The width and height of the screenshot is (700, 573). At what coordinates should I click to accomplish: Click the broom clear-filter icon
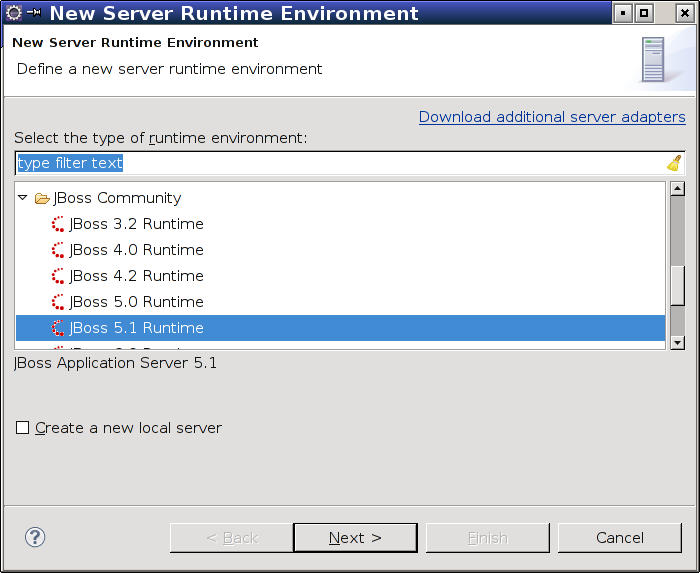[674, 163]
